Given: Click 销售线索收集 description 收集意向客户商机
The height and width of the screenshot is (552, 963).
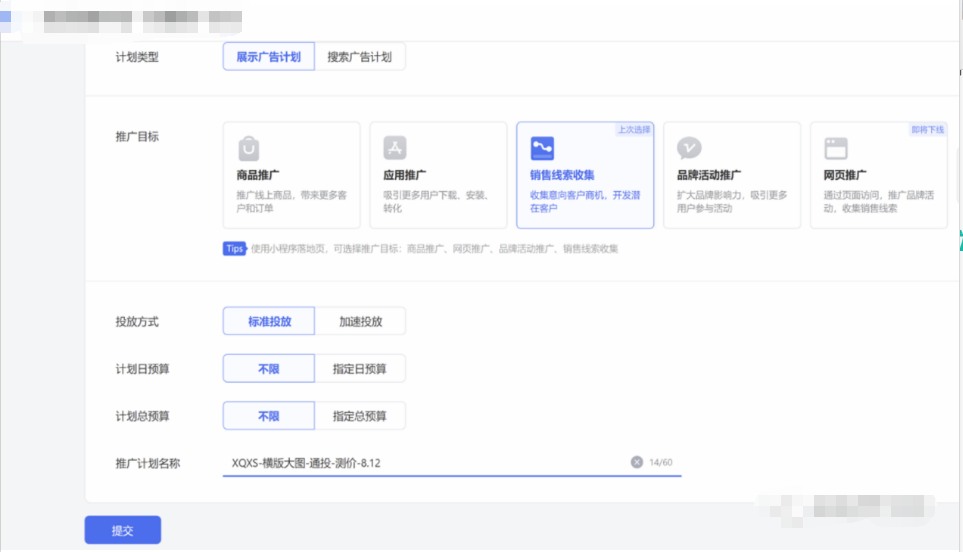Looking at the screenshot, I should coord(585,201).
